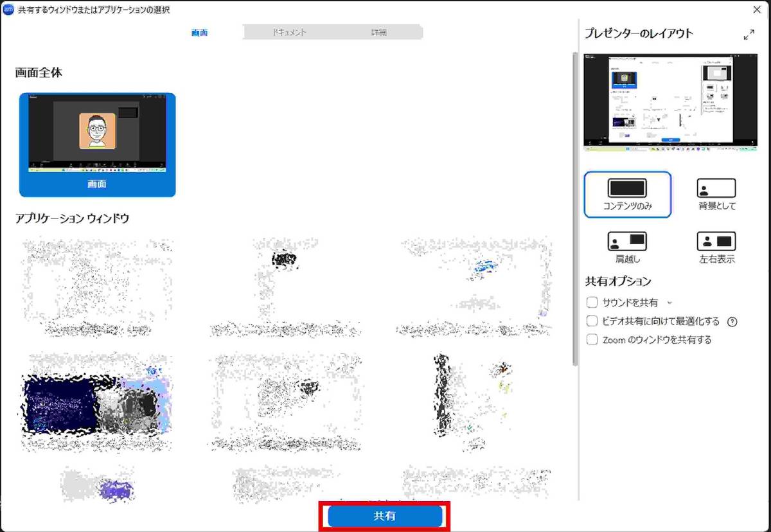Select the dark blue application window thumbnail
Image resolution: width=771 pixels, height=532 pixels.
[x=96, y=403]
